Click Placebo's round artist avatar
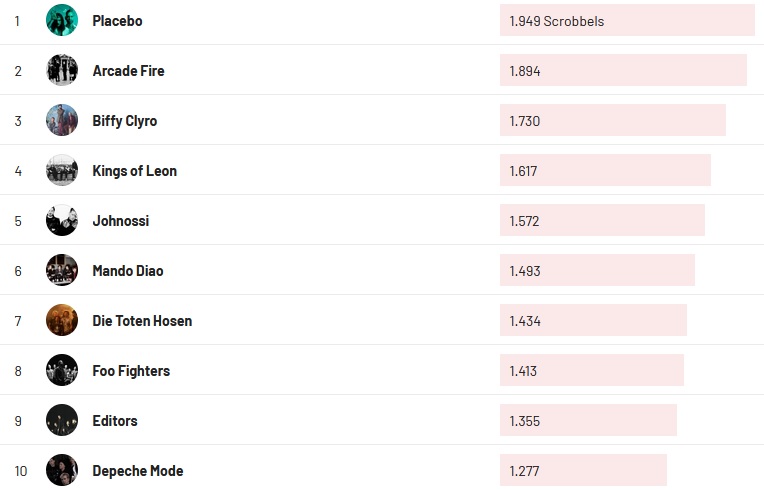Viewport: 764px width, 490px height. 62,20
